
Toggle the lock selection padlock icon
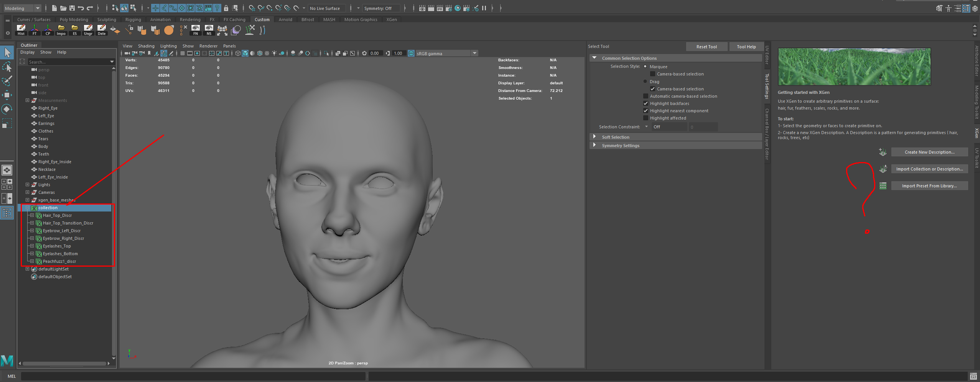point(226,8)
